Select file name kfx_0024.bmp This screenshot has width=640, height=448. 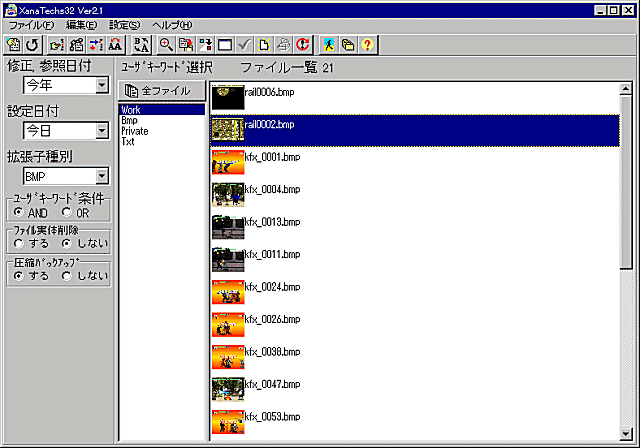[272, 287]
